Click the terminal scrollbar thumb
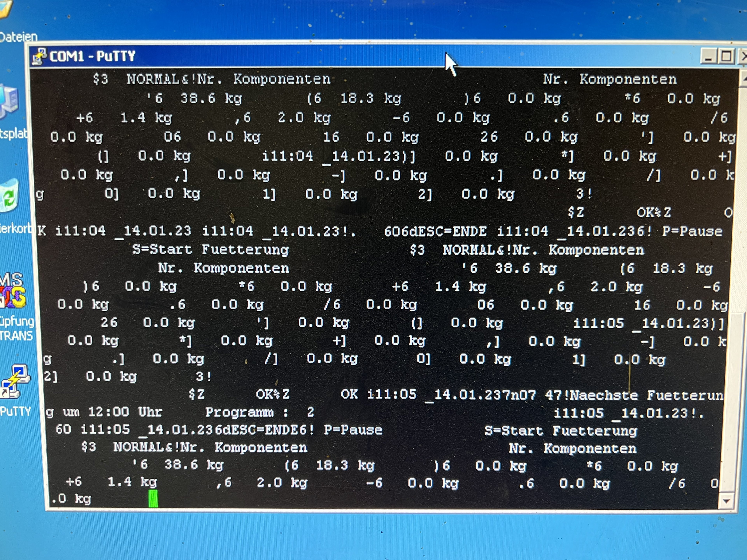Screen dimensions: 747x560 733,402
